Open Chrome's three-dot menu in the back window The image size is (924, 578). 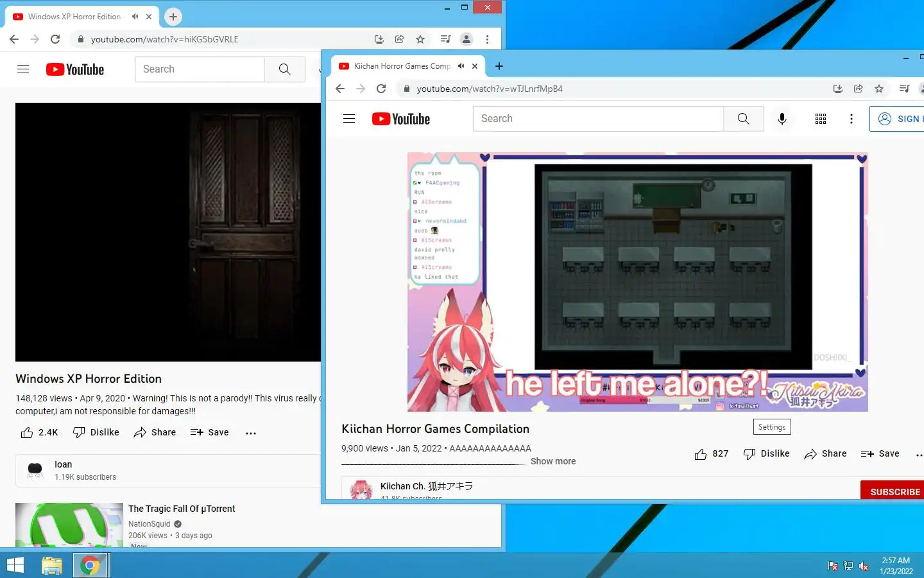pos(487,39)
